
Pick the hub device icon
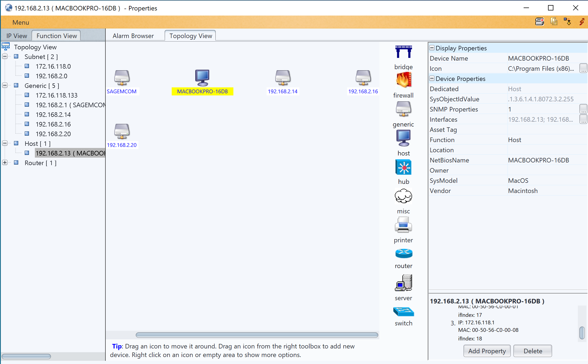(x=403, y=168)
